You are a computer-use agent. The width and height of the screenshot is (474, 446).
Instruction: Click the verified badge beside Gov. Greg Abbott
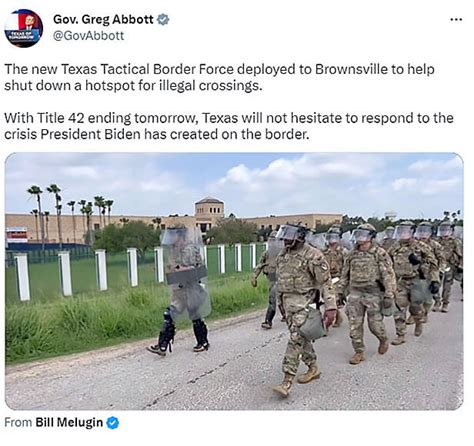coord(163,20)
